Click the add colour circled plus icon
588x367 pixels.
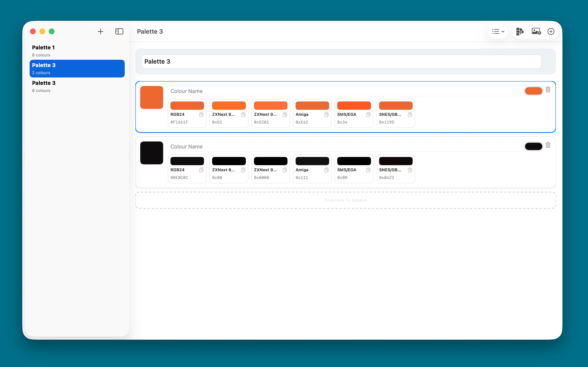[551, 32]
